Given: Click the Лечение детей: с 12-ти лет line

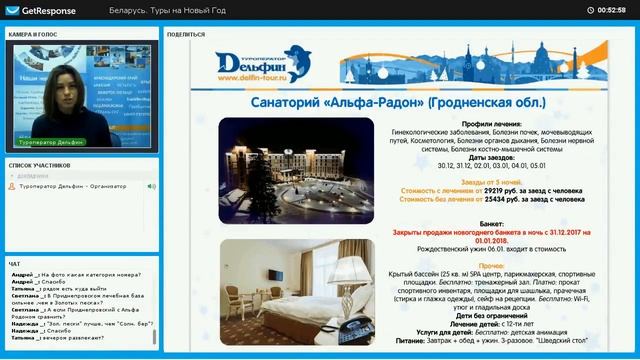Looking at the screenshot, I should pyautogui.click(x=492, y=324).
